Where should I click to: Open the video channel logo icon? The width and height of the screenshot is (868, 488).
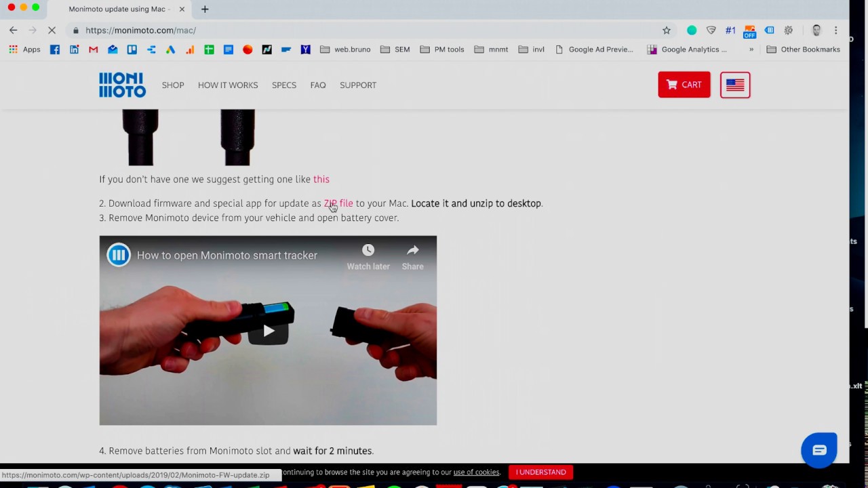coord(119,255)
